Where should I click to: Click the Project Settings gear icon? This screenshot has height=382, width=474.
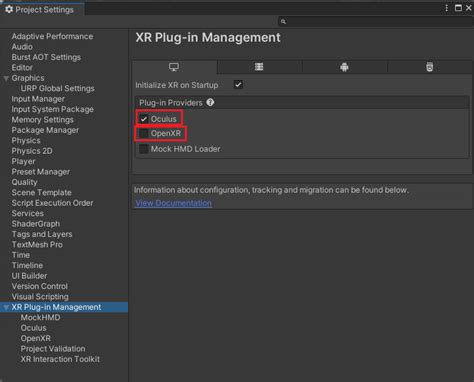pyautogui.click(x=9, y=9)
